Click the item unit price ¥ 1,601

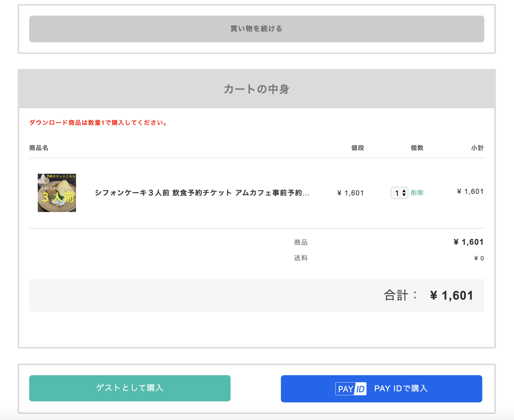pos(351,193)
